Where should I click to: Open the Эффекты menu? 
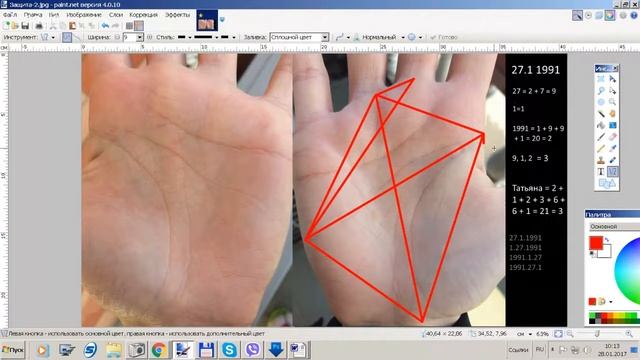(178, 15)
